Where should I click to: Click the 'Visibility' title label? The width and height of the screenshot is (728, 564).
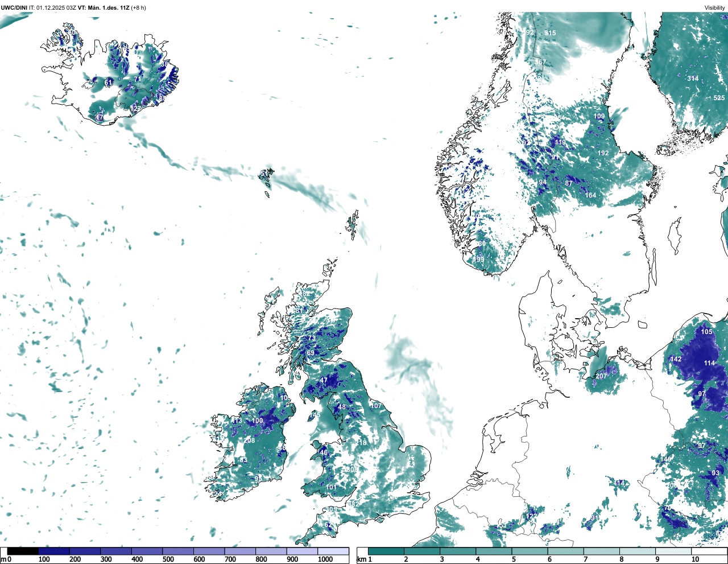point(714,7)
